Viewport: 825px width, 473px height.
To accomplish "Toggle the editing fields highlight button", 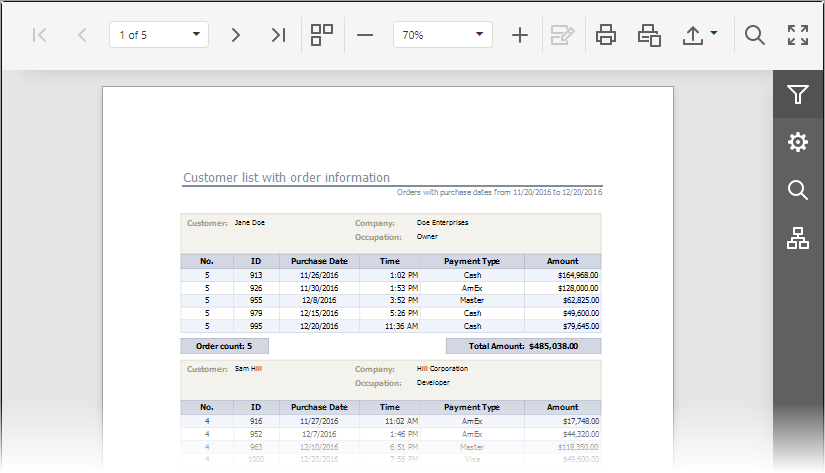I will tap(562, 35).
